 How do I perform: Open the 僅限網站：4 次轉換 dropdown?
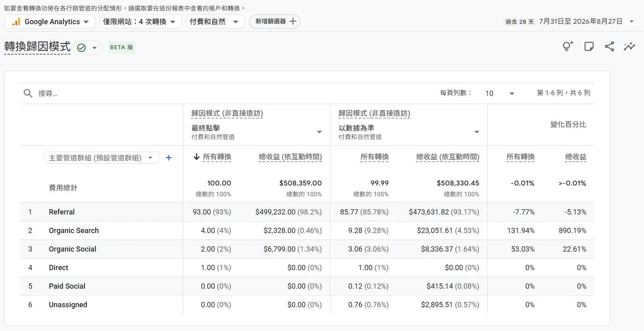point(141,22)
